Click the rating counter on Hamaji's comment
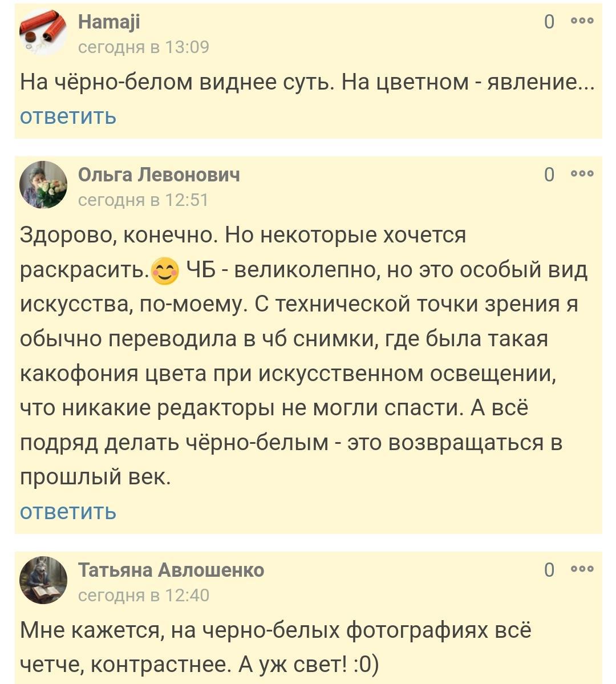 click(549, 22)
